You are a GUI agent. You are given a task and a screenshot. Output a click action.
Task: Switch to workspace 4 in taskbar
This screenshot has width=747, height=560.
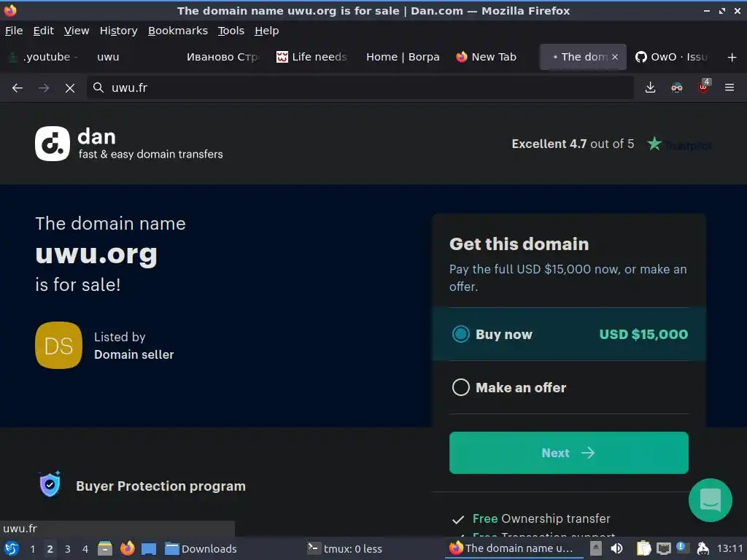tap(85, 549)
